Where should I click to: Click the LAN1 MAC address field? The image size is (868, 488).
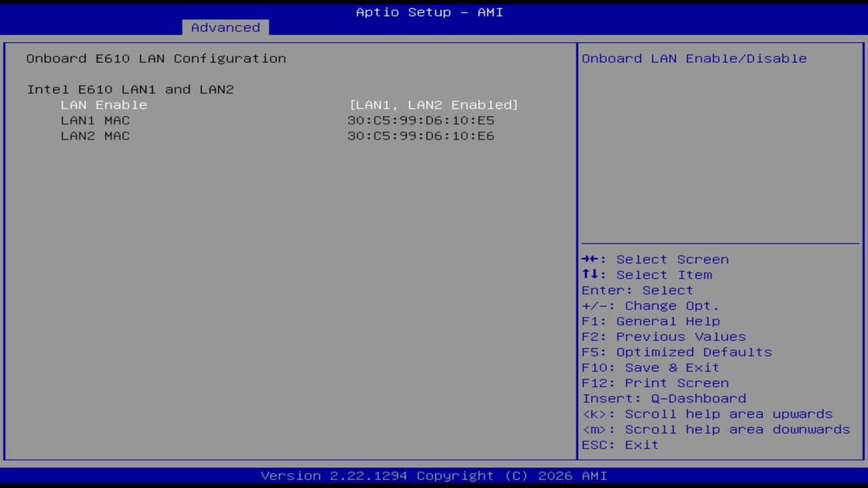420,120
